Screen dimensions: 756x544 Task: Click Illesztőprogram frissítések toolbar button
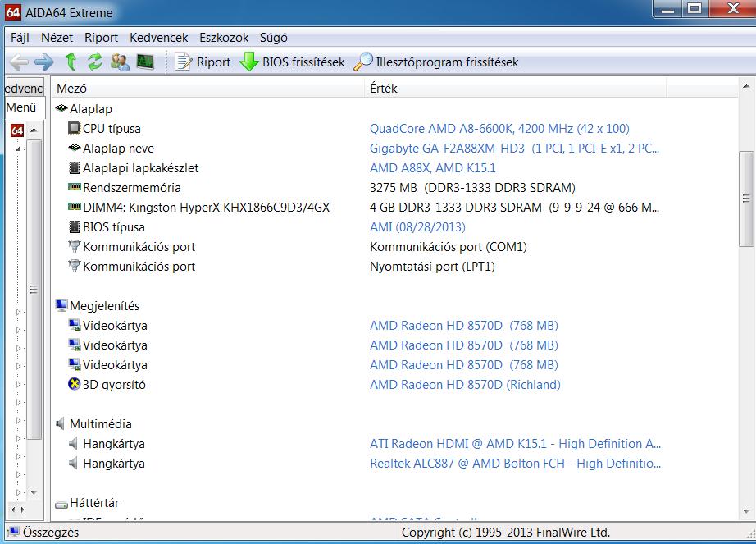tap(436, 62)
